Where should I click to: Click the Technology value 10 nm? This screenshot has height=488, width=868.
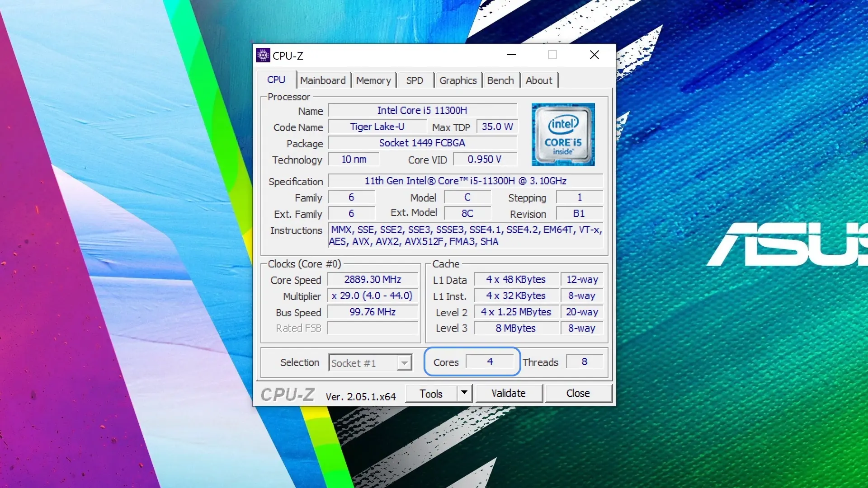pyautogui.click(x=354, y=159)
